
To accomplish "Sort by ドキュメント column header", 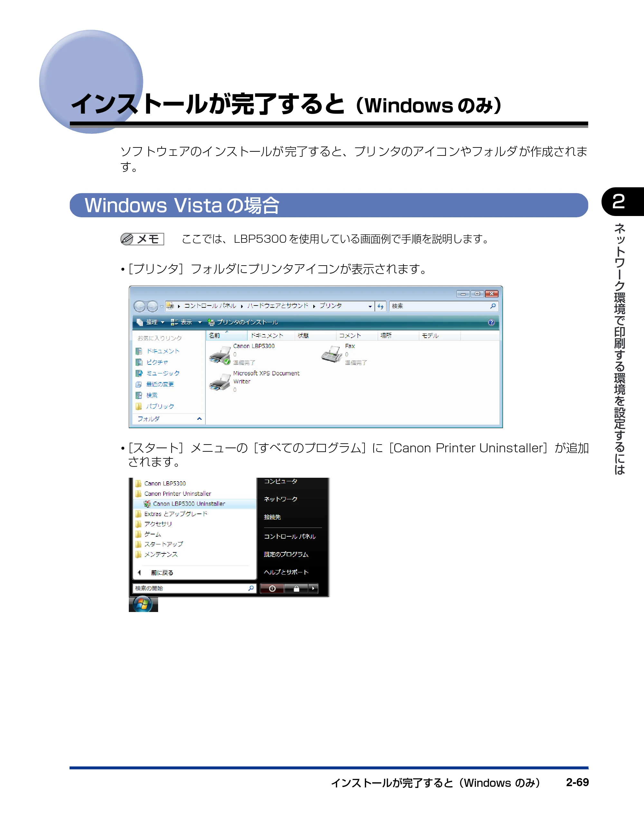I will pyautogui.click(x=271, y=335).
